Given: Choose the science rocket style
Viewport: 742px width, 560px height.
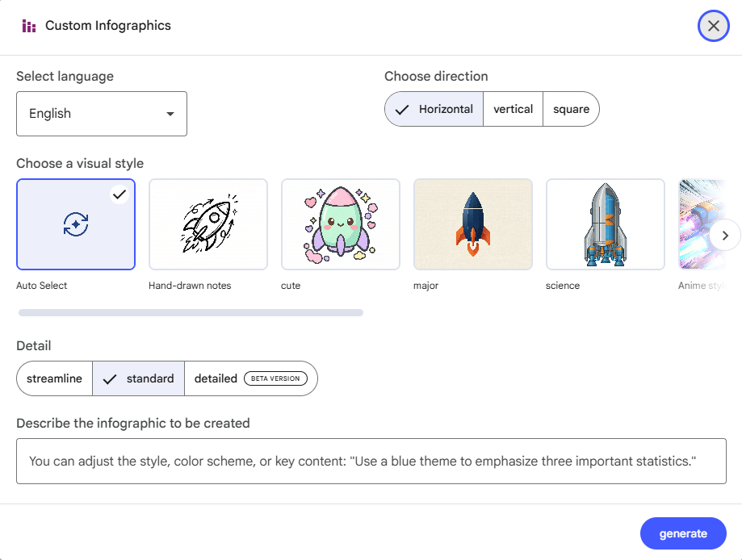Looking at the screenshot, I should pos(606,224).
